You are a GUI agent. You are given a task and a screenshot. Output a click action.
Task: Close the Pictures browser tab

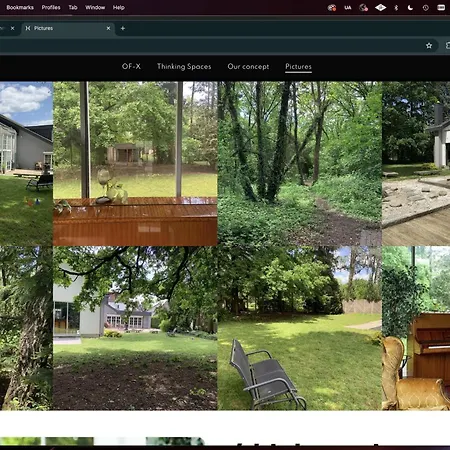(x=108, y=28)
